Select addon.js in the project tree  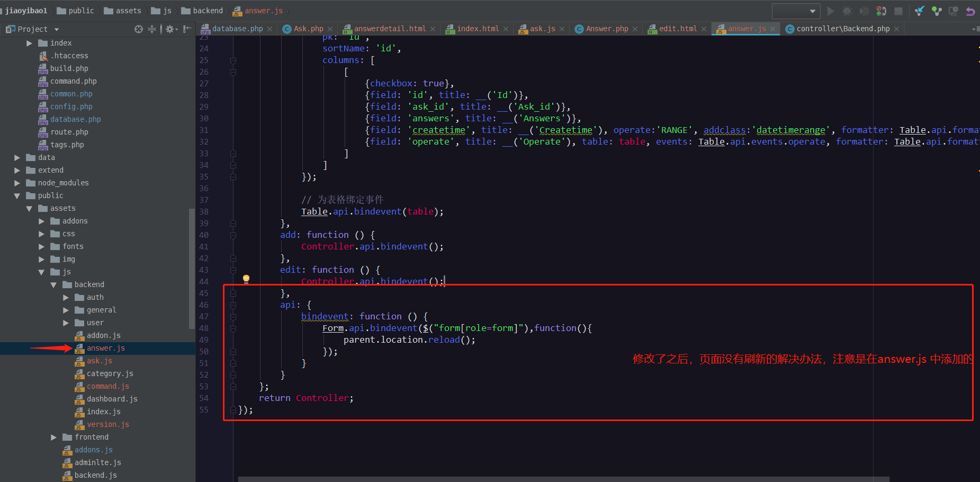(103, 335)
